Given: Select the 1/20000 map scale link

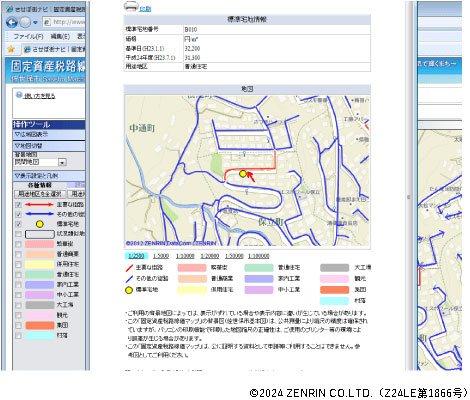Looking at the screenshot, I should (210, 256).
